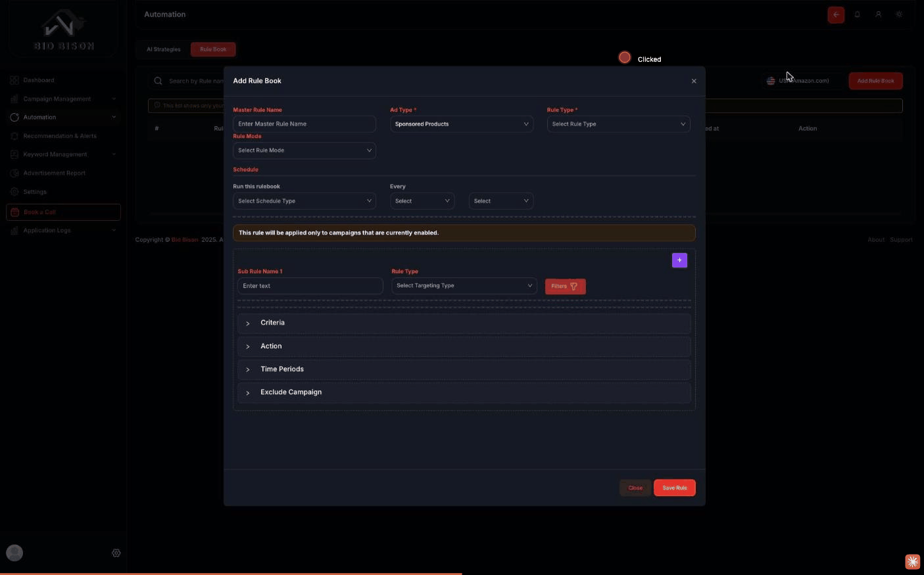924x575 pixels.
Task: Open the Select Schedule Type dropdown
Action: pos(304,201)
